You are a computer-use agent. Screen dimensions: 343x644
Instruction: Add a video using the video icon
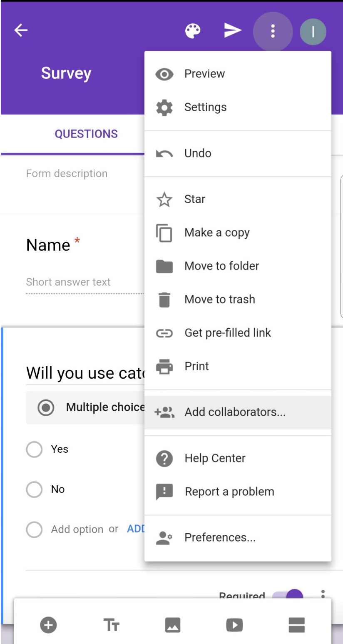click(x=234, y=625)
